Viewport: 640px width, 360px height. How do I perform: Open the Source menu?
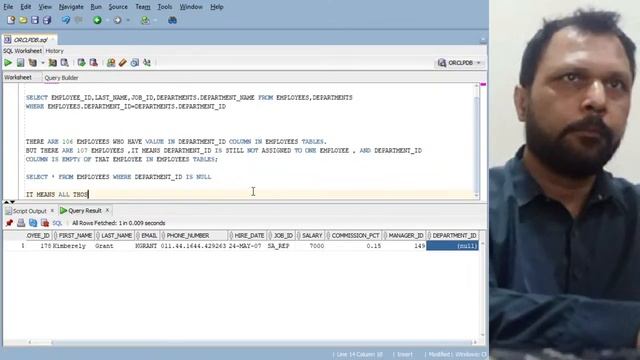[x=118, y=7]
